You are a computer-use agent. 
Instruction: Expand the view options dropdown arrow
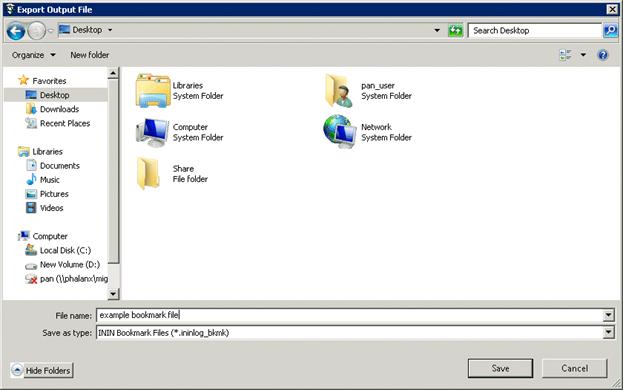click(x=583, y=55)
